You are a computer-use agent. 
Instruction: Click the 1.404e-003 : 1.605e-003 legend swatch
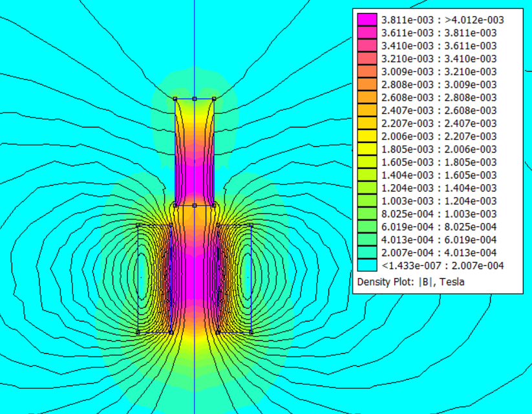[367, 175]
